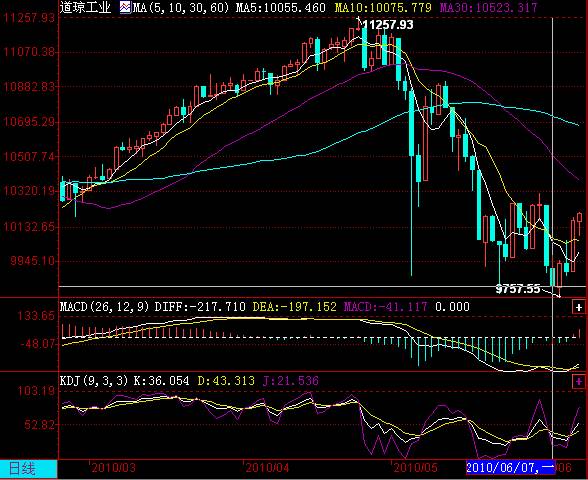Click the DEA:-197.152 value

294,307
